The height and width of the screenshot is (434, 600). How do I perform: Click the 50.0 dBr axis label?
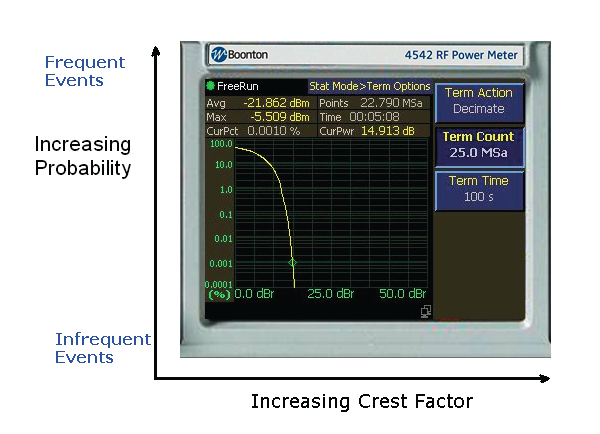402,294
